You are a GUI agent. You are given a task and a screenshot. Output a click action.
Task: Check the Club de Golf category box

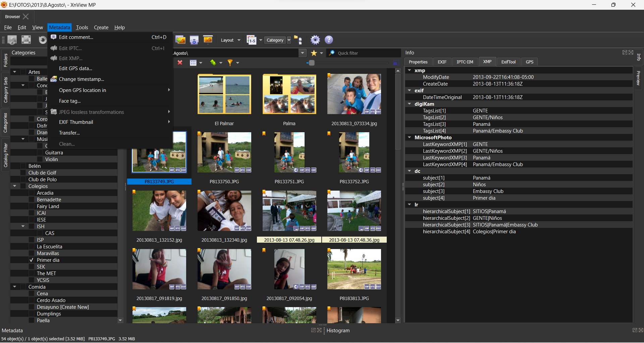coord(23,173)
